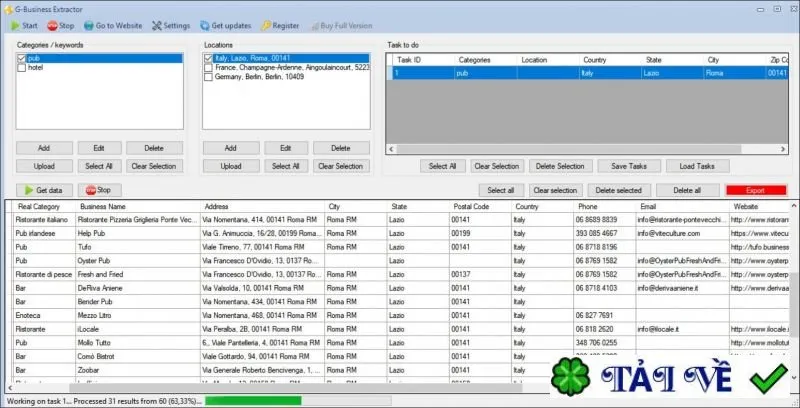Click the Postal Code column header
The image size is (800, 408).
tap(480, 207)
